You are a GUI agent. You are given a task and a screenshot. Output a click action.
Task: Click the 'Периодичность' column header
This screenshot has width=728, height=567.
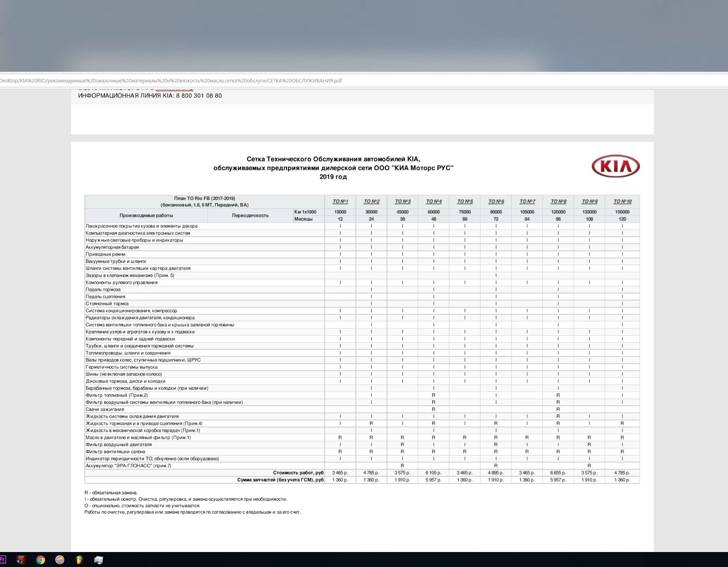tap(250, 215)
